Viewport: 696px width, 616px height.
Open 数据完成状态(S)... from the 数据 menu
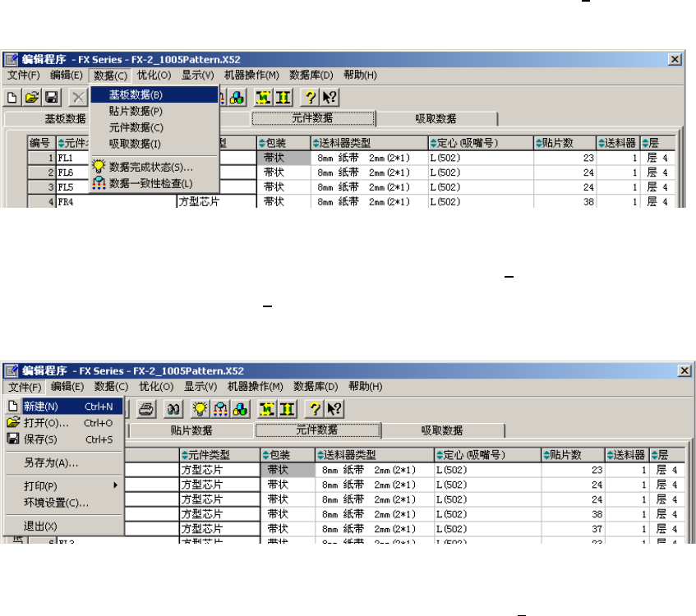pos(154,167)
